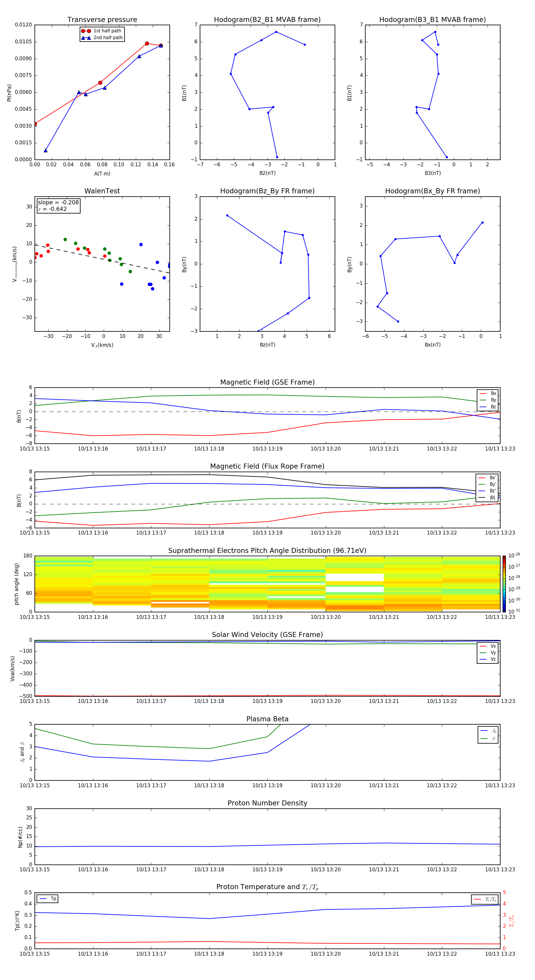Click 'Vy' in the solar wind legend
Image resolution: width=535 pixels, height=980 pixels.
(488, 653)
